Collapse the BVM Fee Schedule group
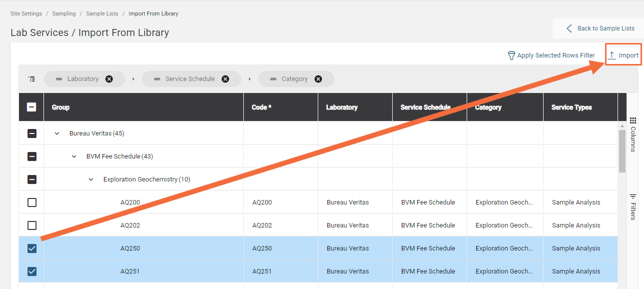The width and height of the screenshot is (644, 289). pos(74,156)
